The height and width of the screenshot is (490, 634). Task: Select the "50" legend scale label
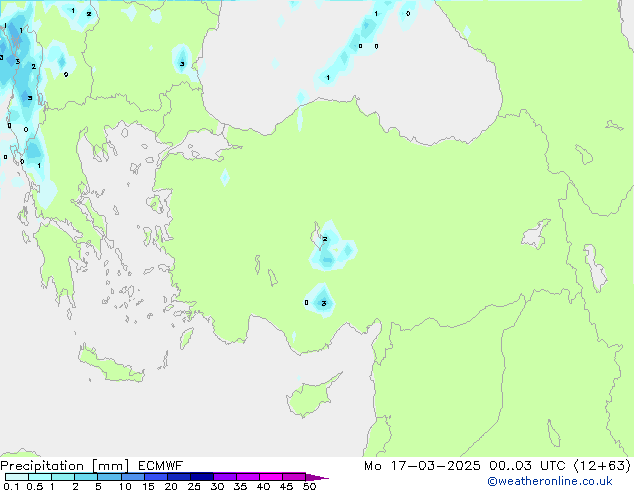[x=309, y=486]
